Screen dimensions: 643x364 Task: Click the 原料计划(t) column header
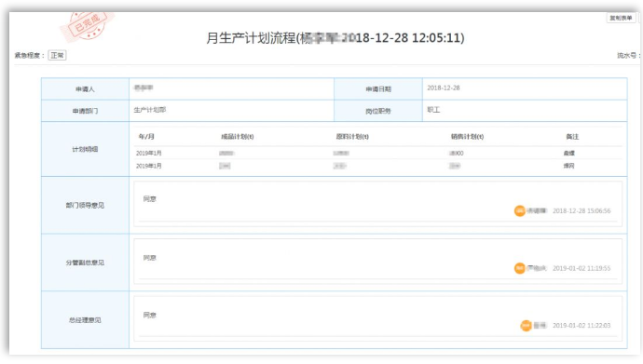[x=352, y=136]
